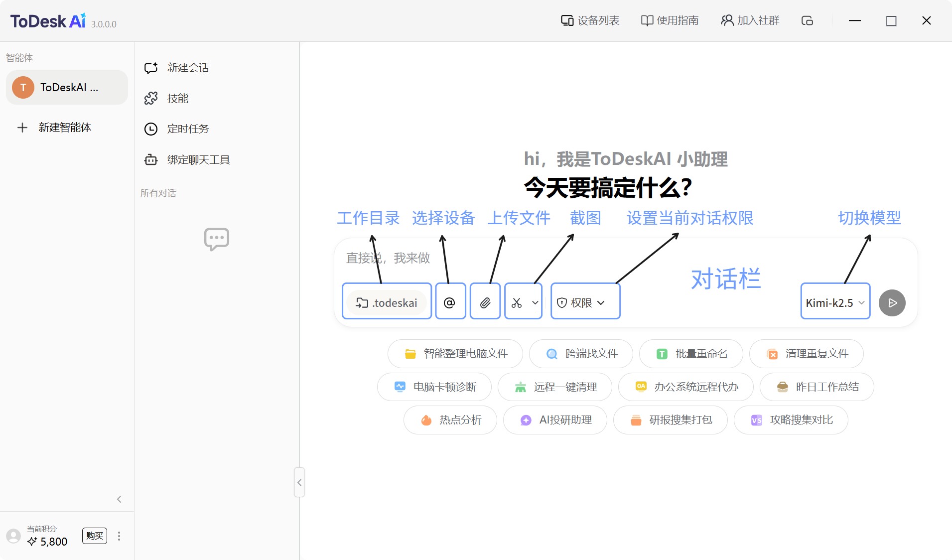Click the user profile avatar
Image resolution: width=952 pixels, height=560 pixels.
(13, 536)
